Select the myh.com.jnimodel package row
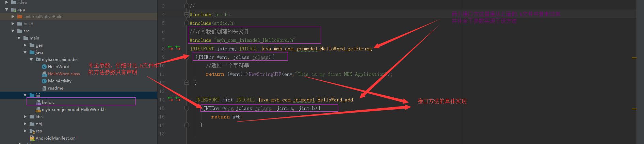This screenshot has width=644, height=144. tap(79, 60)
